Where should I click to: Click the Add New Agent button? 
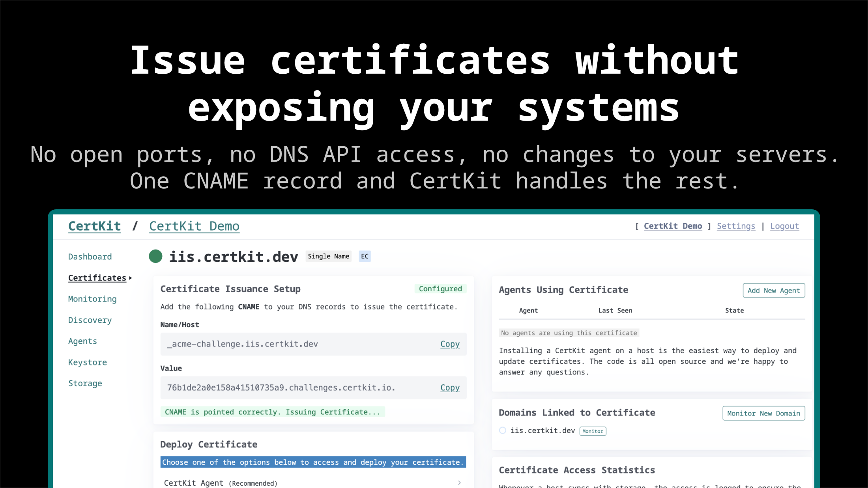click(773, 290)
